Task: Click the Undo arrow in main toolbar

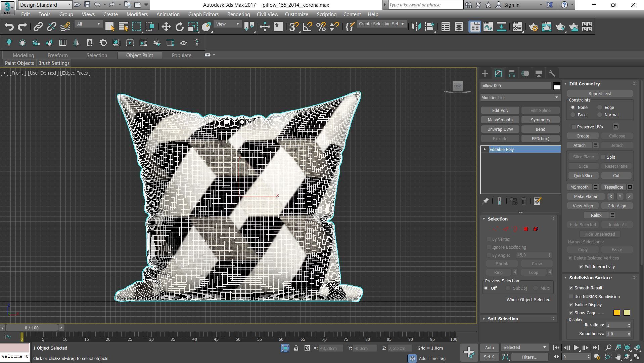Action: tap(9, 27)
